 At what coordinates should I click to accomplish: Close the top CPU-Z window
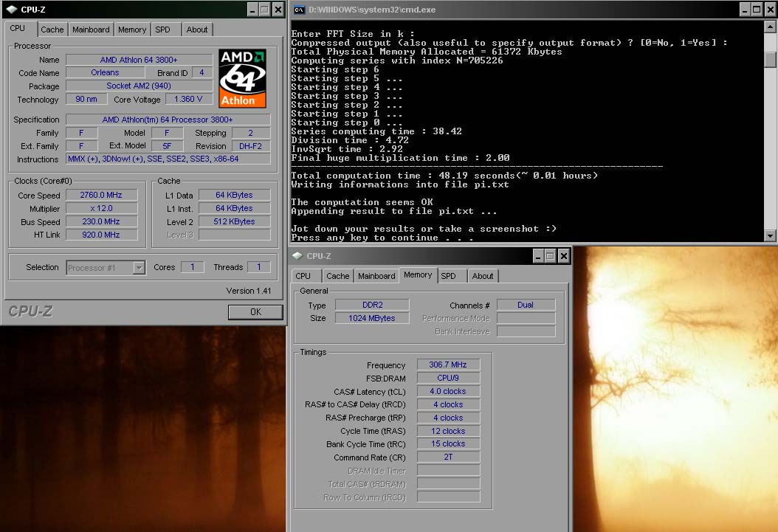pyautogui.click(x=278, y=9)
